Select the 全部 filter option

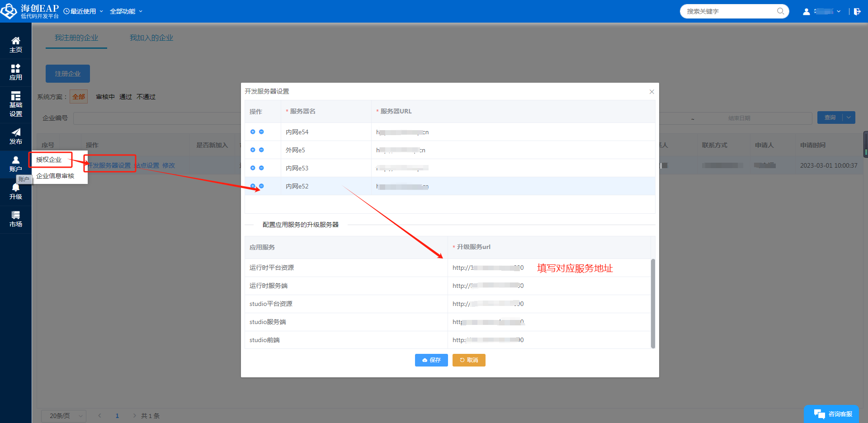click(79, 97)
